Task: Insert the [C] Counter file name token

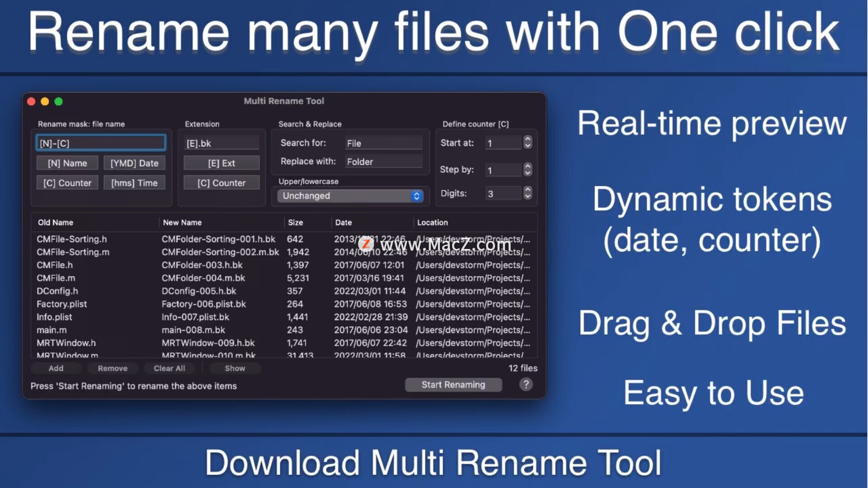Action: click(67, 183)
